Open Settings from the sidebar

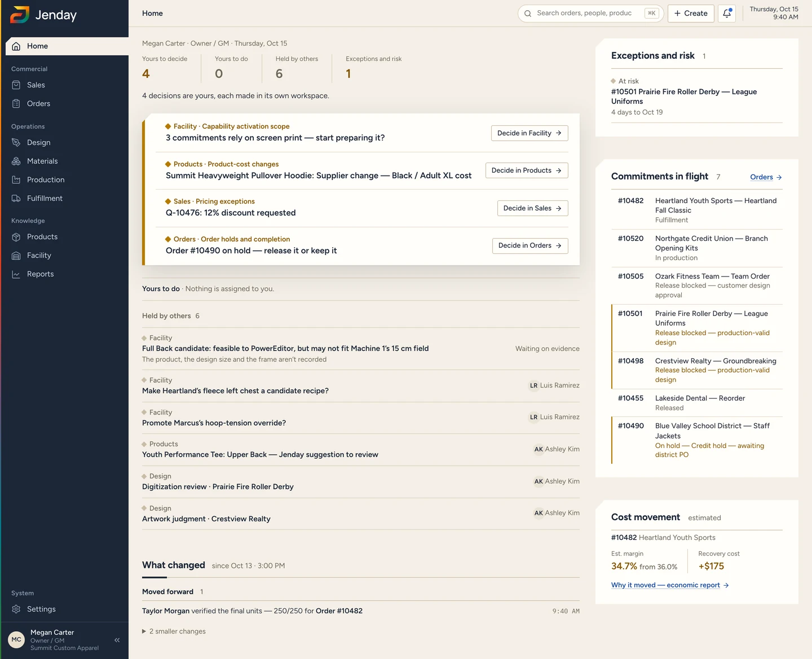(x=67, y=609)
